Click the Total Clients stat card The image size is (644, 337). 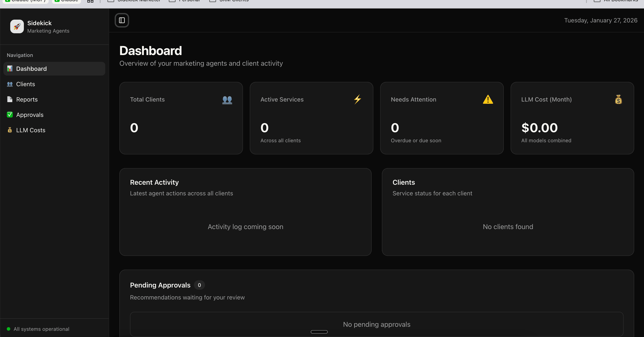[181, 118]
